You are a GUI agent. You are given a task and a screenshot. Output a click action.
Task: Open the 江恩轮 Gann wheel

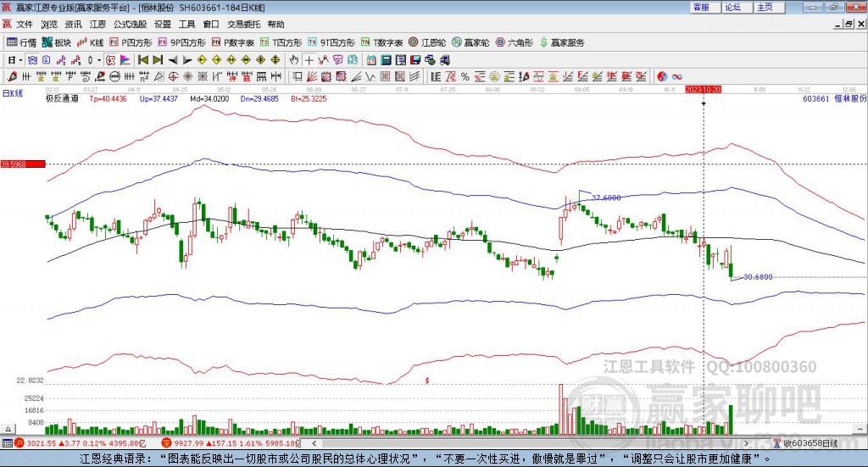(x=427, y=42)
